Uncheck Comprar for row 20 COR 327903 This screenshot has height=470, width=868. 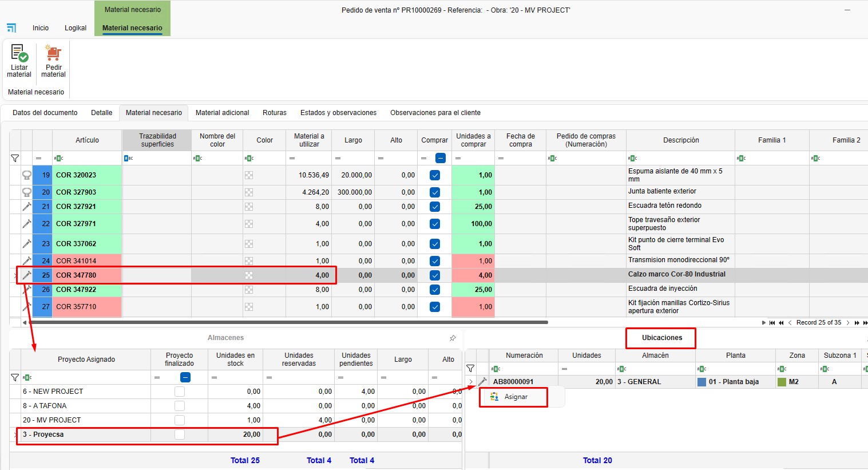[435, 192]
